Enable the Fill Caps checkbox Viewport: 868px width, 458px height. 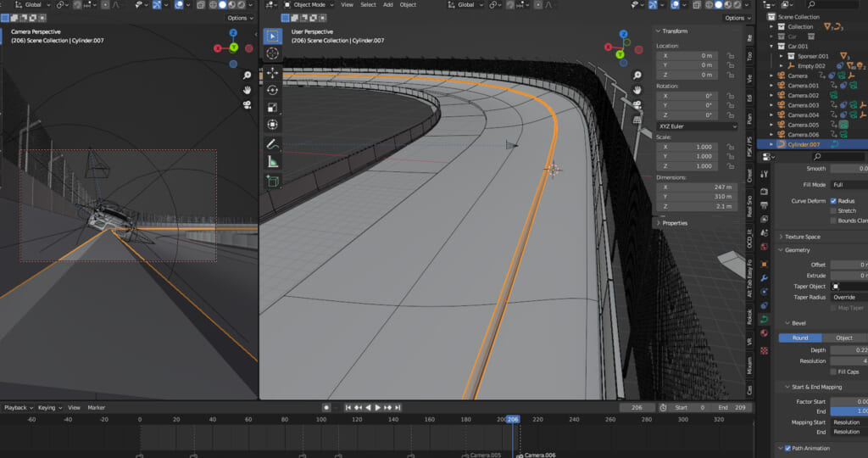(x=833, y=371)
